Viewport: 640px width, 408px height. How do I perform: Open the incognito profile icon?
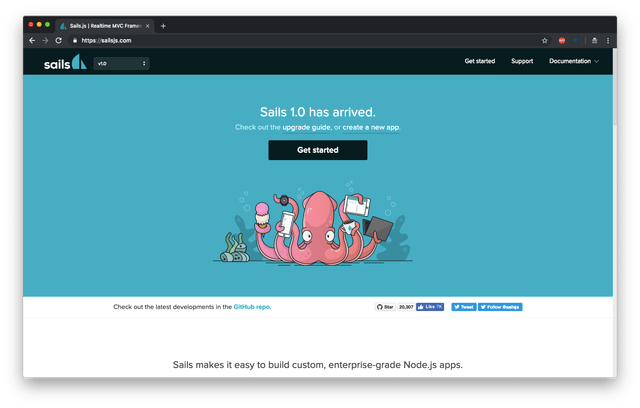pyautogui.click(x=595, y=40)
